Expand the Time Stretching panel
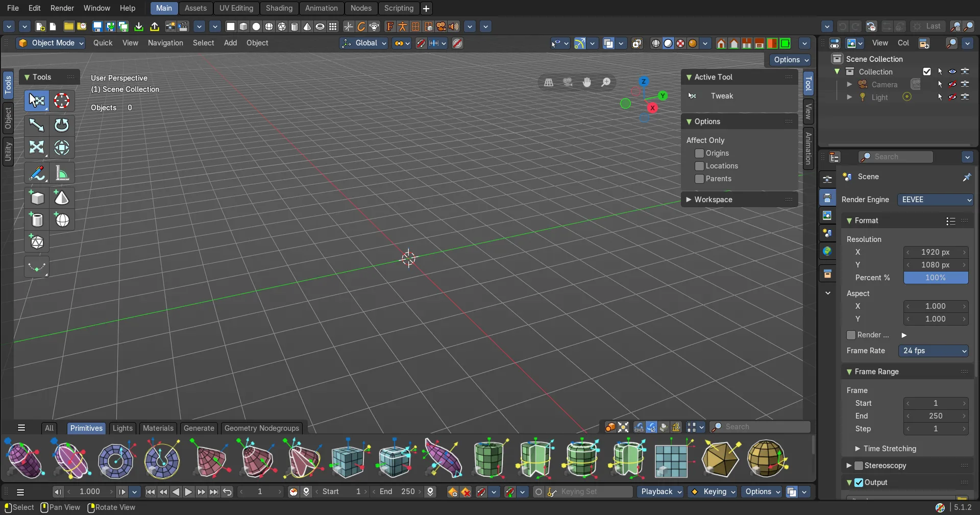 [889, 449]
